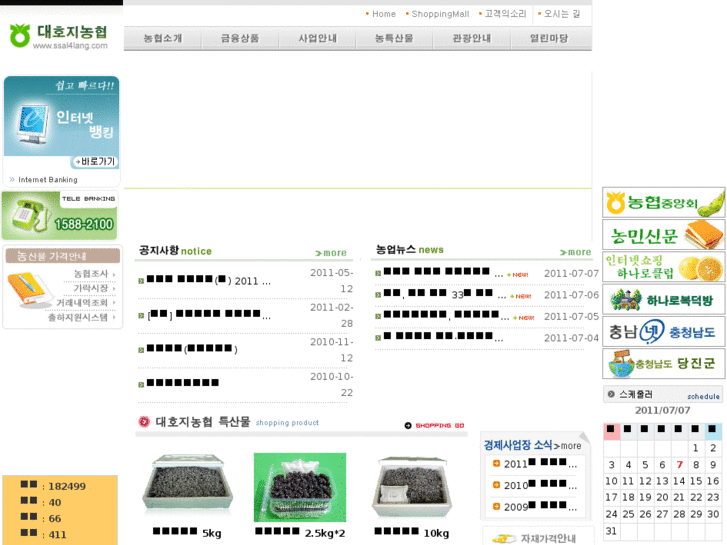
Task: Open the 금융상품 menu
Action: click(x=240, y=38)
